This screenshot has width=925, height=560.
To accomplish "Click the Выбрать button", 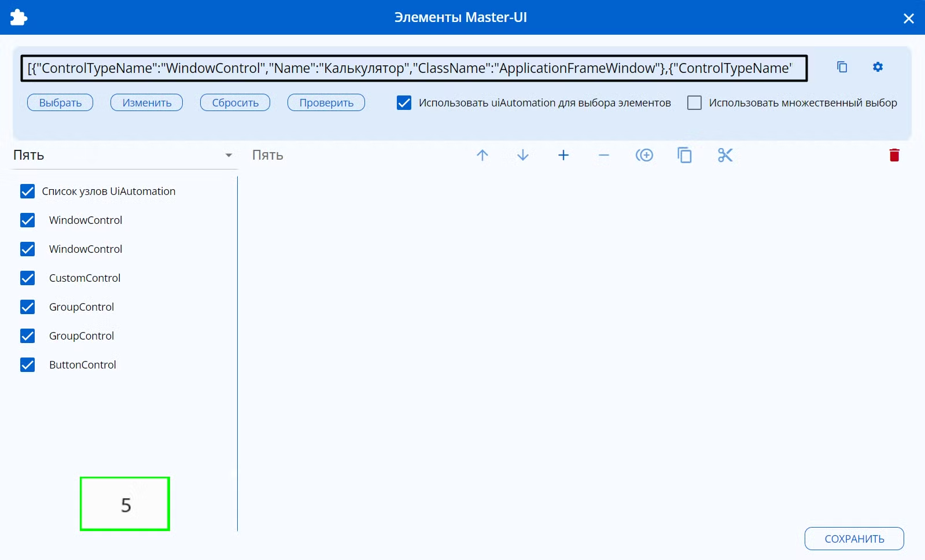I will tap(60, 102).
